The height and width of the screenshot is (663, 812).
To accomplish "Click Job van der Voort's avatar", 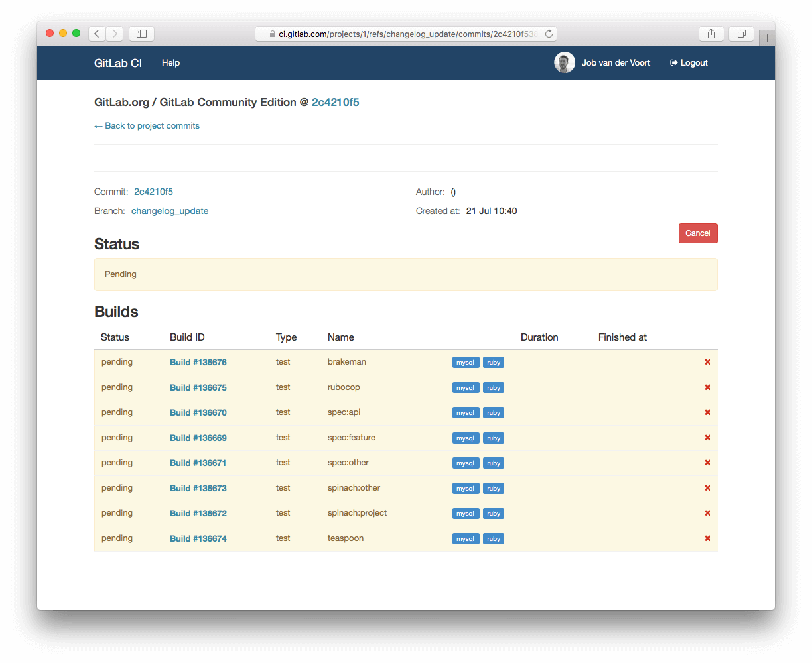I will pos(565,63).
